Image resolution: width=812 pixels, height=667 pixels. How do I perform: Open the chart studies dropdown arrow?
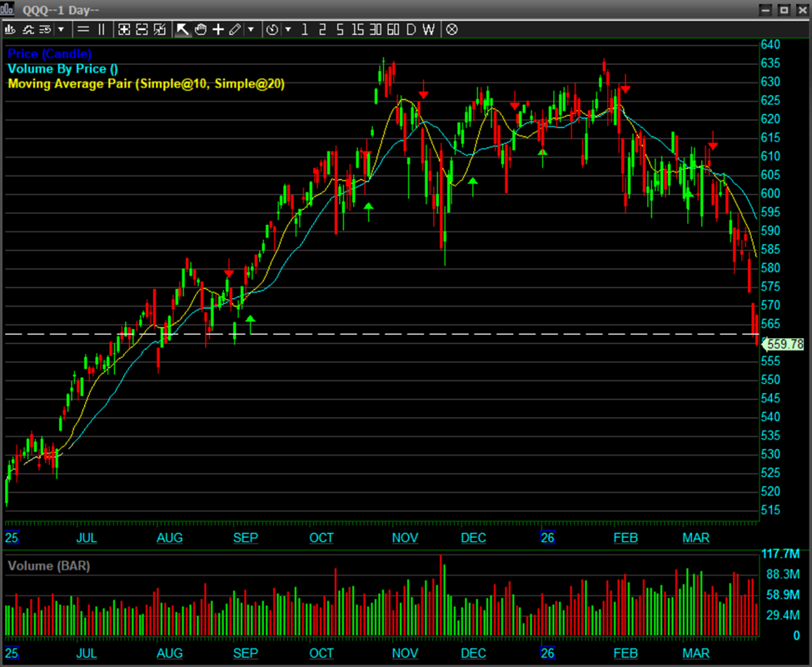pos(61,29)
